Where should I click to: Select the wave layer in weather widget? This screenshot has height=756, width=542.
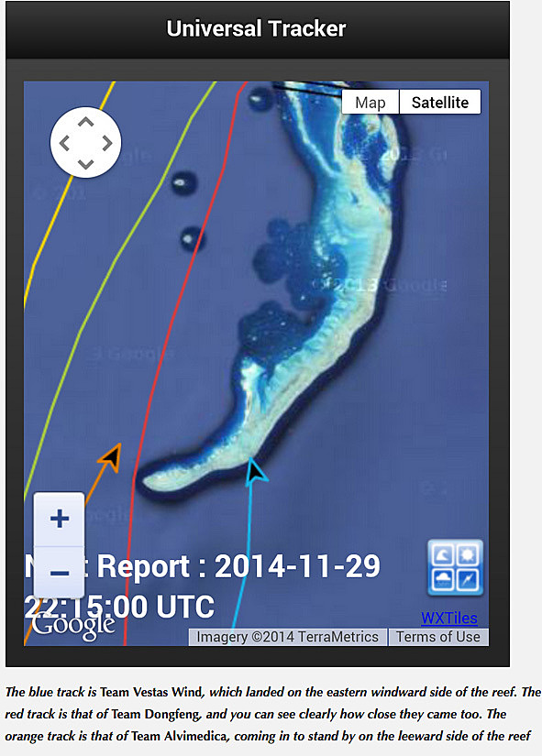coord(443,555)
